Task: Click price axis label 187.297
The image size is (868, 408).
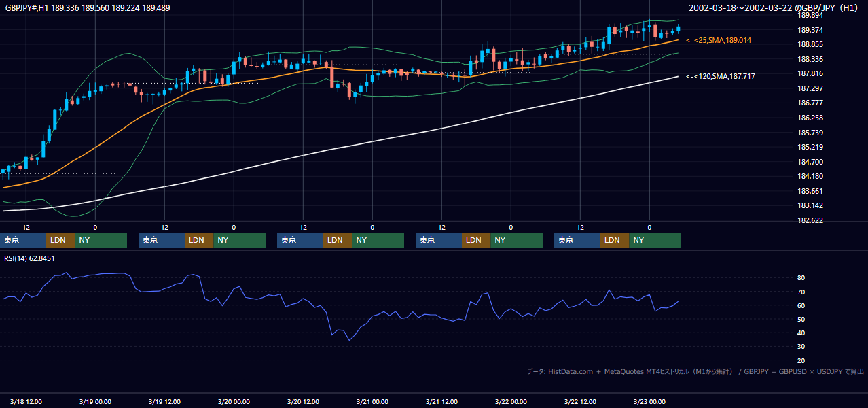Action: [x=810, y=88]
